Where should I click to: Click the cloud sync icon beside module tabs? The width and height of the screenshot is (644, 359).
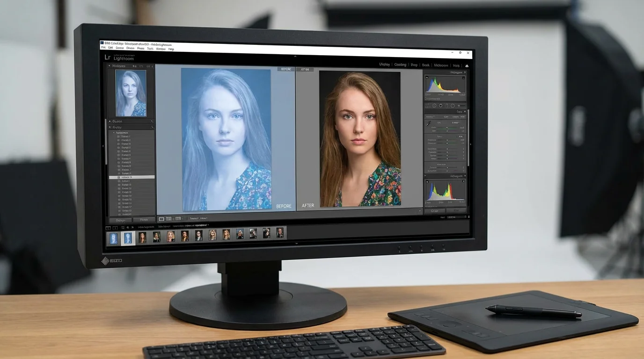click(x=467, y=65)
